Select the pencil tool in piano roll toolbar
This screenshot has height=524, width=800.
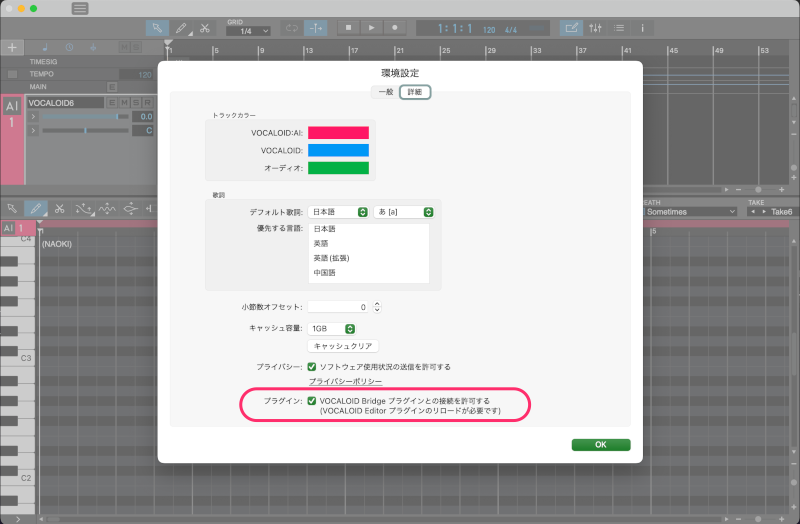pos(36,208)
